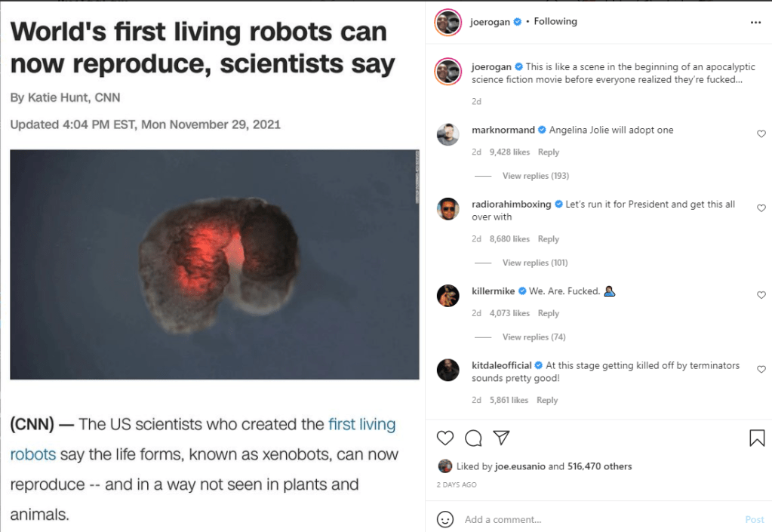This screenshot has width=772, height=532.
Task: Like the post with the heart icon
Action: [445, 438]
